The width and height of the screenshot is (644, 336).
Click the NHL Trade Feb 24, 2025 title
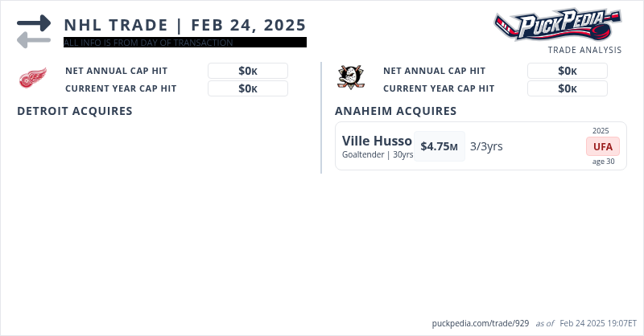click(x=184, y=23)
